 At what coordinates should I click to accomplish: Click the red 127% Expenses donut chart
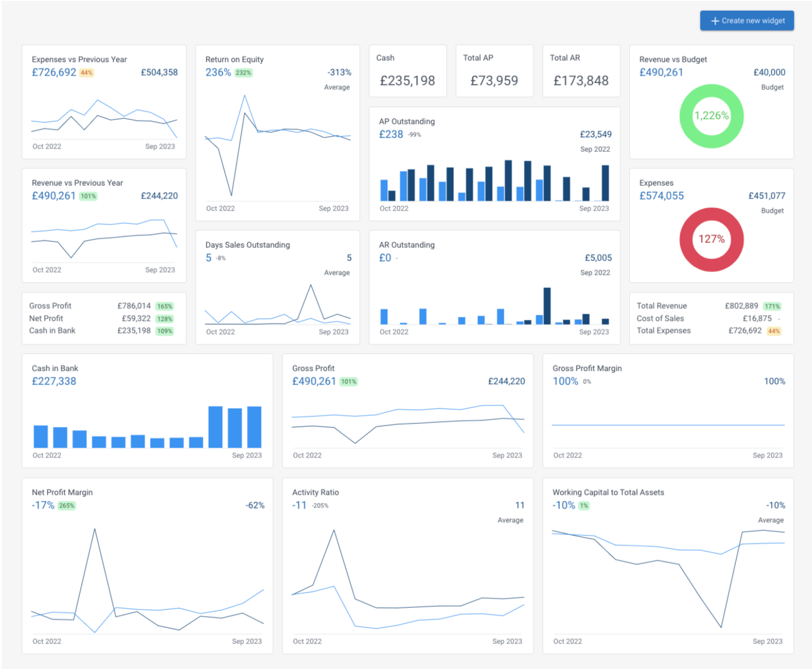[x=711, y=239]
